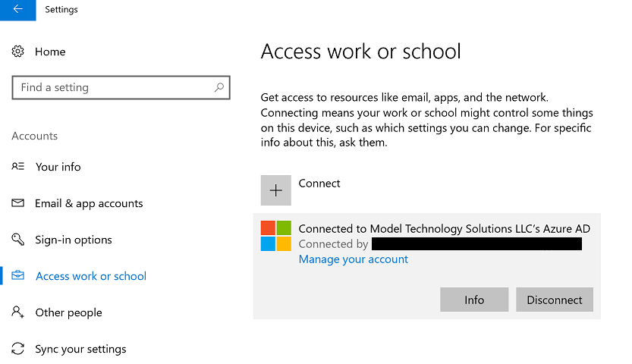Select Access work or school

(x=91, y=276)
